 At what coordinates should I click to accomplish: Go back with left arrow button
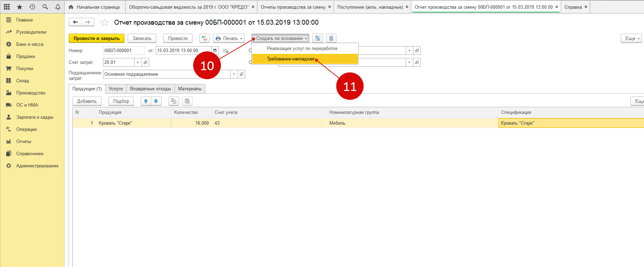(x=75, y=22)
